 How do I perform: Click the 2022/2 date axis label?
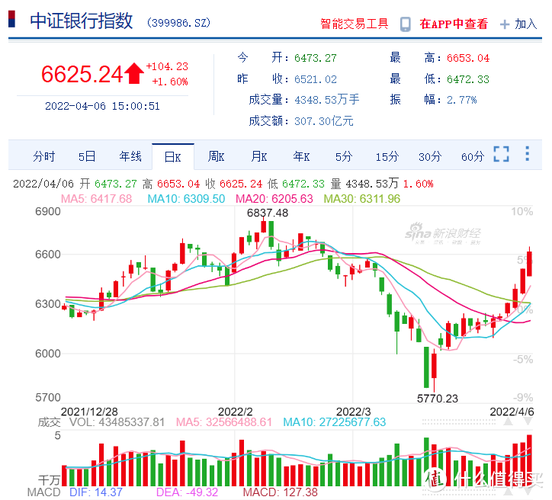235,411
